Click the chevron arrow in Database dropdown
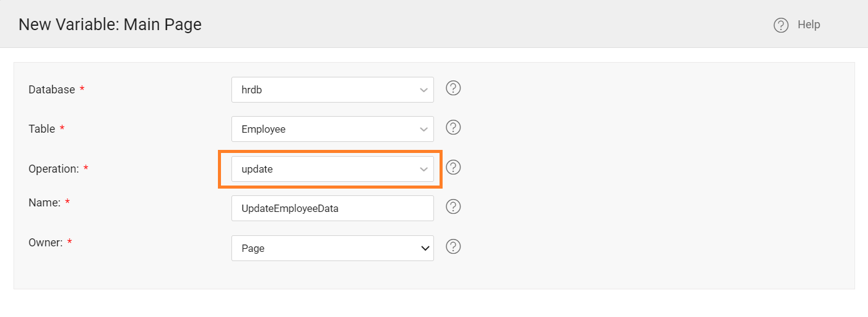The image size is (868, 317). click(x=424, y=90)
